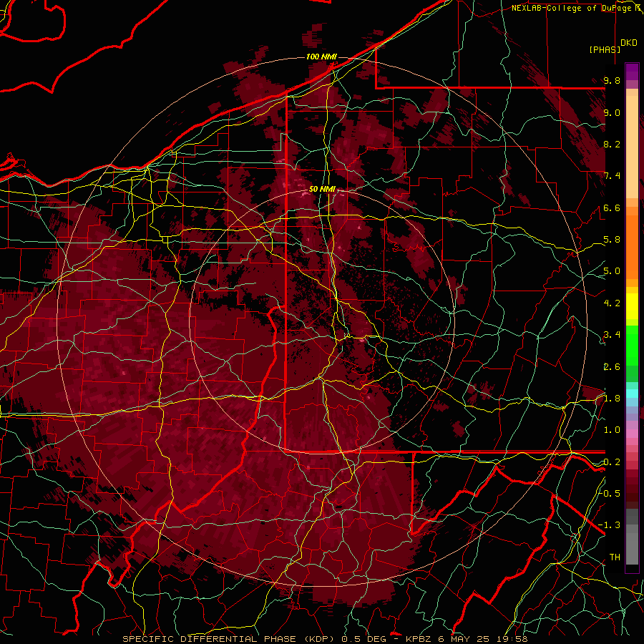Click the 1.8 value on the color scale
This screenshot has height=644, width=644.
click(x=612, y=399)
